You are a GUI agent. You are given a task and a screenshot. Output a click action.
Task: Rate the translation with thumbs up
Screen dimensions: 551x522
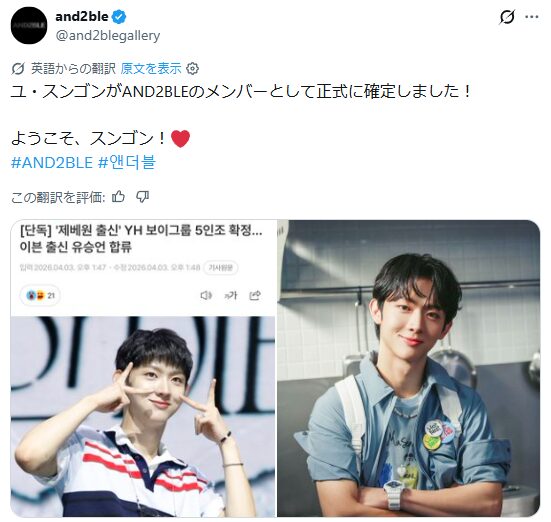pos(118,196)
